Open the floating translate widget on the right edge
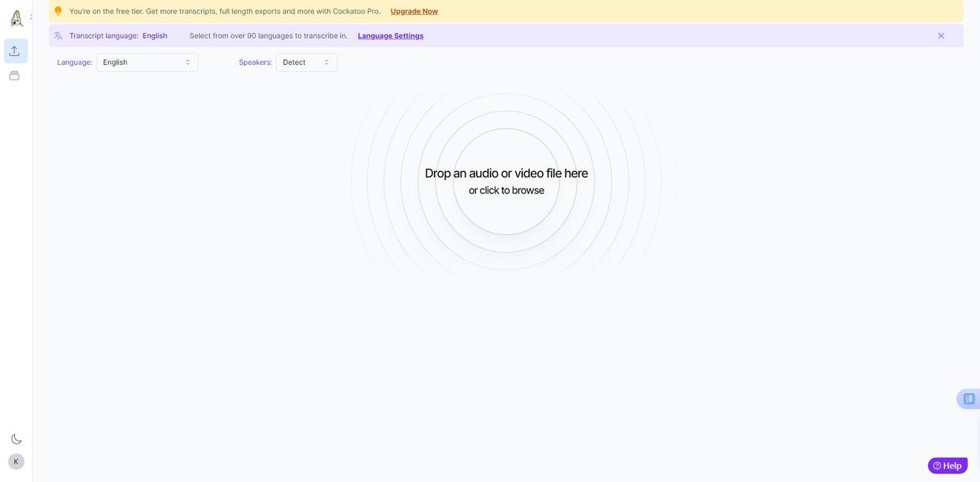Viewport: 980px width, 482px height. click(969, 399)
